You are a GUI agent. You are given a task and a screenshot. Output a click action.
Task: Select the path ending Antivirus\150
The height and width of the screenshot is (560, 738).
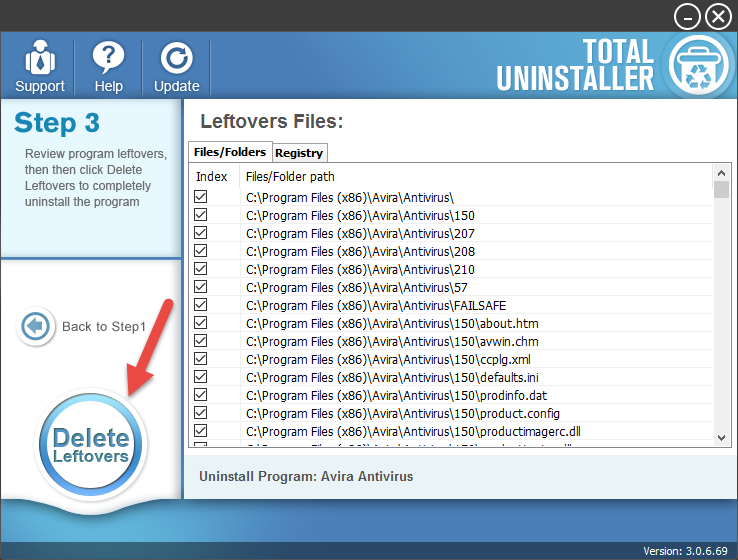(x=360, y=216)
